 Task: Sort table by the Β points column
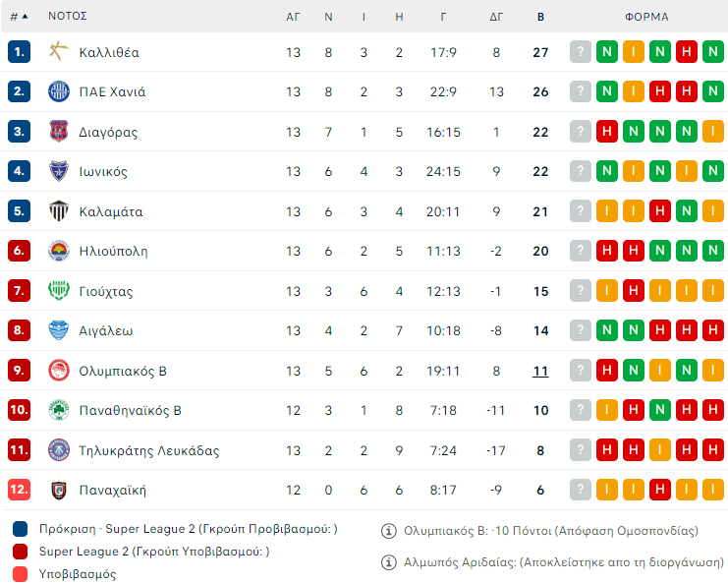coord(540,17)
